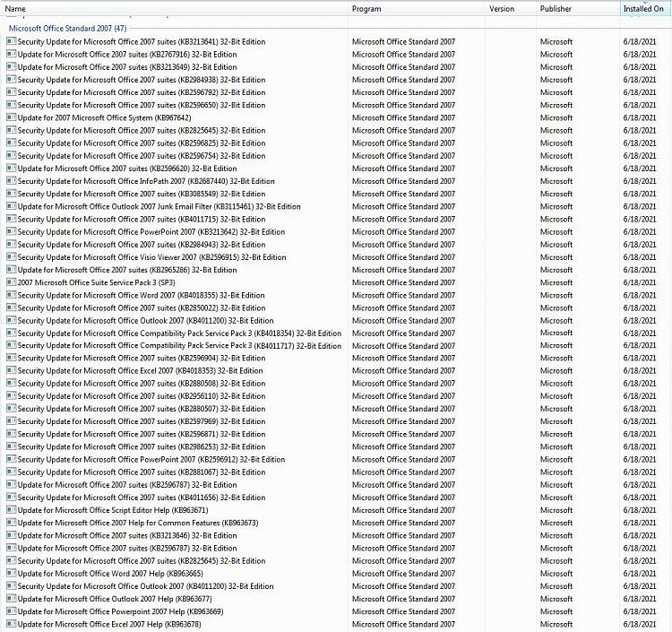Viewport: 672px width, 632px height.
Task: Click the Script Editor Help KB963671 icon
Action: tap(11, 510)
